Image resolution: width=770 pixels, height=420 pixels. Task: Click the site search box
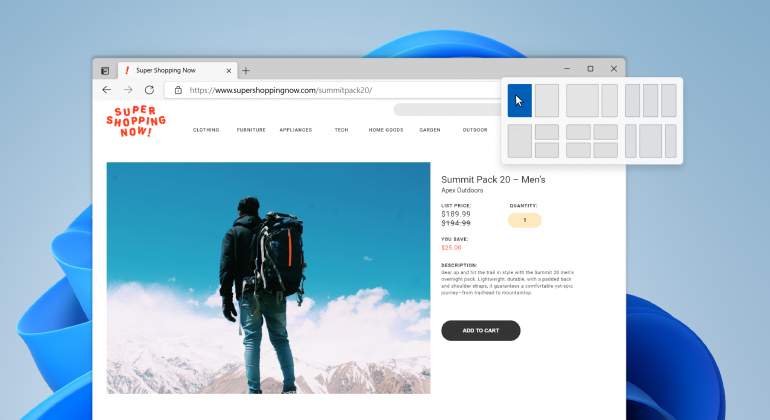coord(447,109)
